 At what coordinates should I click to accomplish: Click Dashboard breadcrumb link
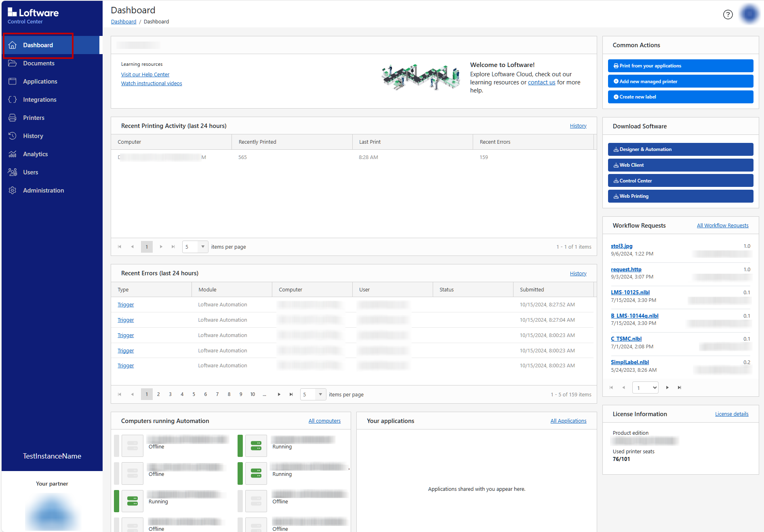124,21
